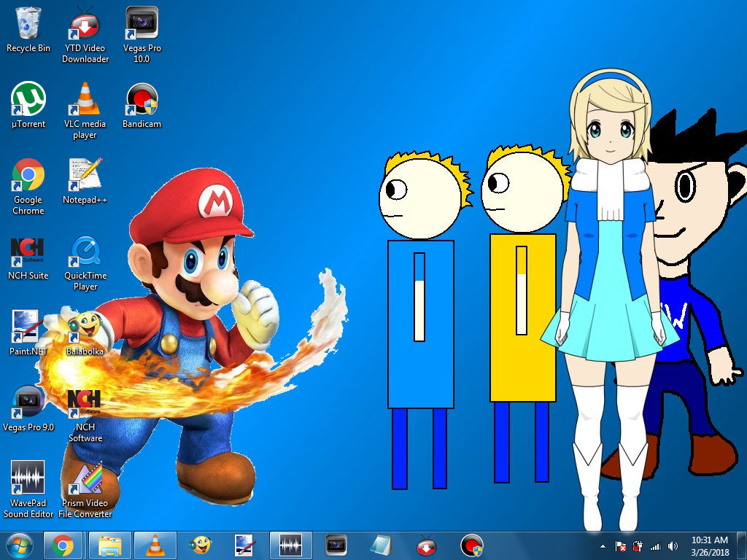The image size is (747, 560).
Task: Select the µTorrent desktop icon
Action: [x=28, y=105]
